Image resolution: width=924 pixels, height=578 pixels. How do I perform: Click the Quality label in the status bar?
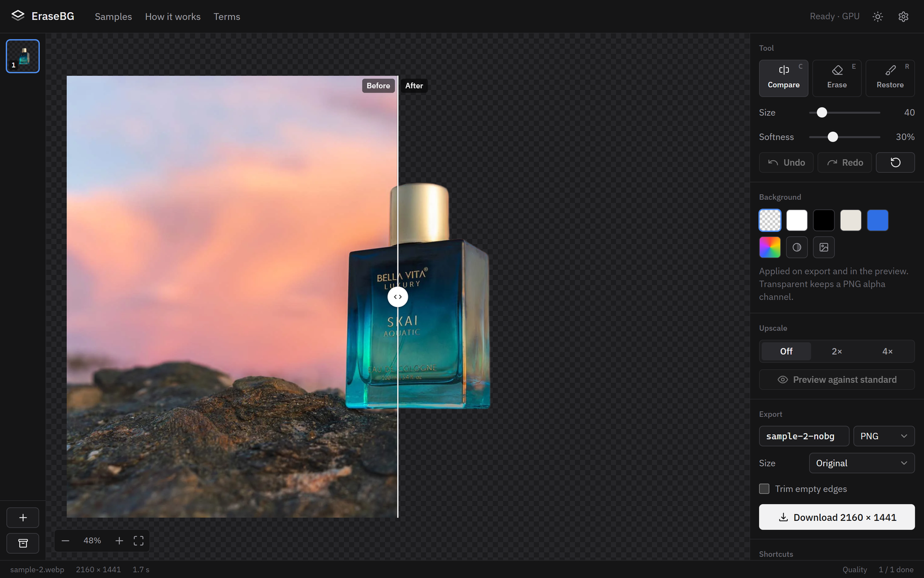855,570
